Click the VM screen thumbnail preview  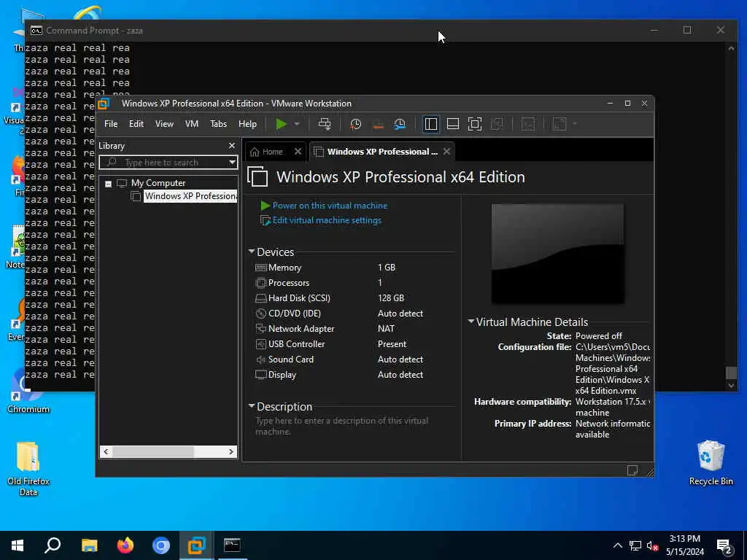tap(557, 253)
